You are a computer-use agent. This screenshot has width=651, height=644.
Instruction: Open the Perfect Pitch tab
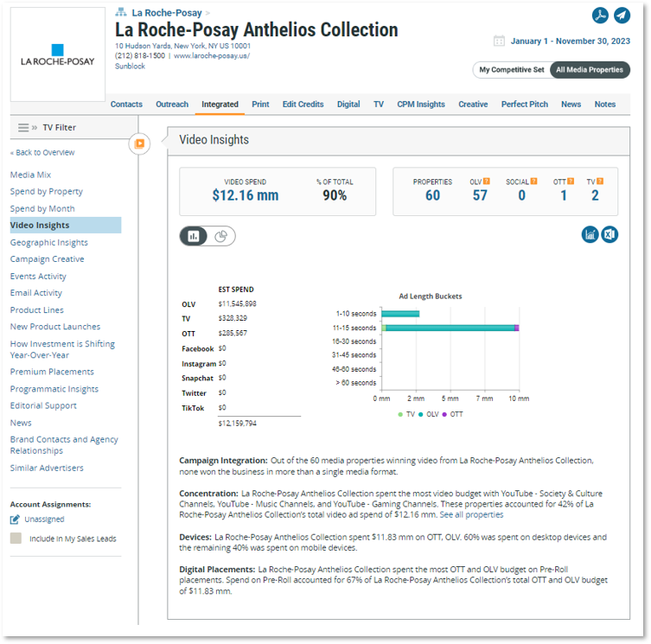click(525, 105)
